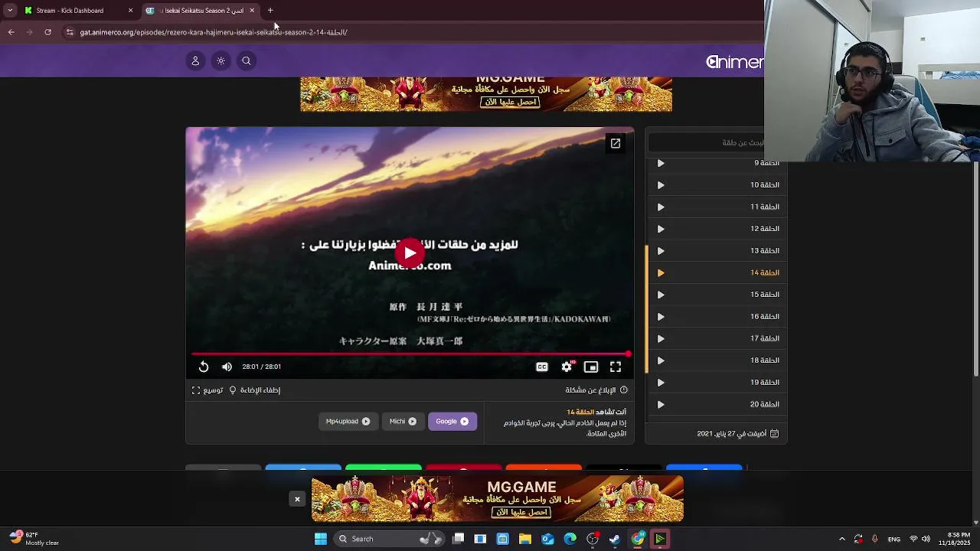Open a new browser tab
This screenshot has height=551, width=980.
click(x=270, y=11)
